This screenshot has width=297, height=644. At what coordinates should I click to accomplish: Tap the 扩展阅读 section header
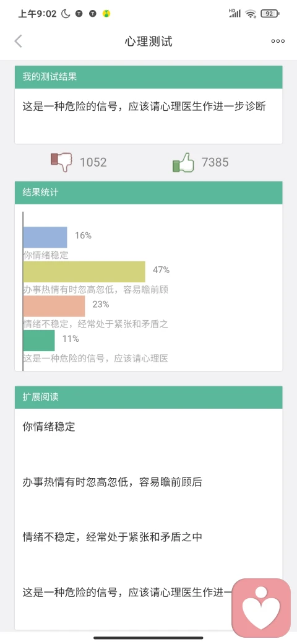point(148,397)
